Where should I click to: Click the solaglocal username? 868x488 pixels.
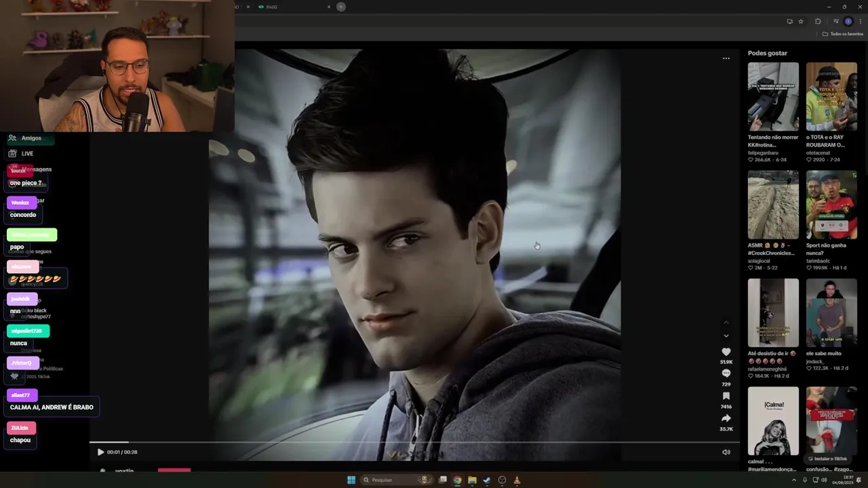click(x=761, y=261)
